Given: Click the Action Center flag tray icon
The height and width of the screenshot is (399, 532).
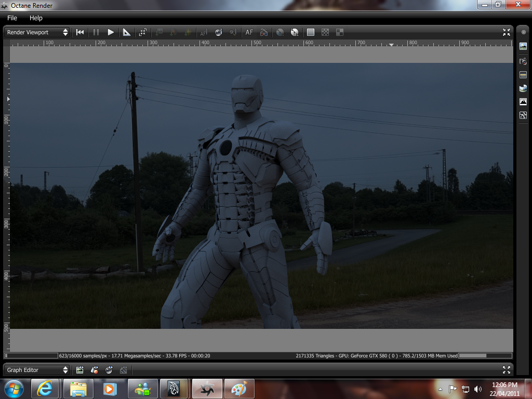Looking at the screenshot, I should tap(453, 389).
